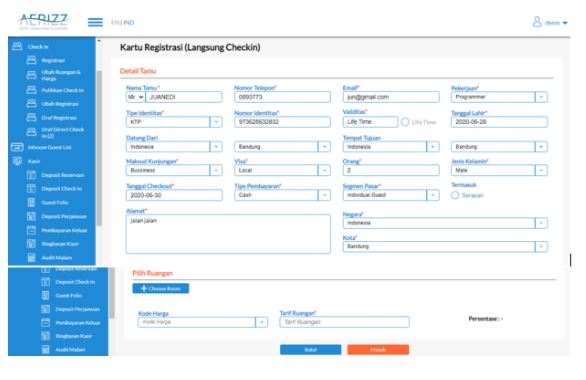Click the Choose Room button
Image resolution: width=586 pixels, height=380 pixels.
[x=161, y=288]
